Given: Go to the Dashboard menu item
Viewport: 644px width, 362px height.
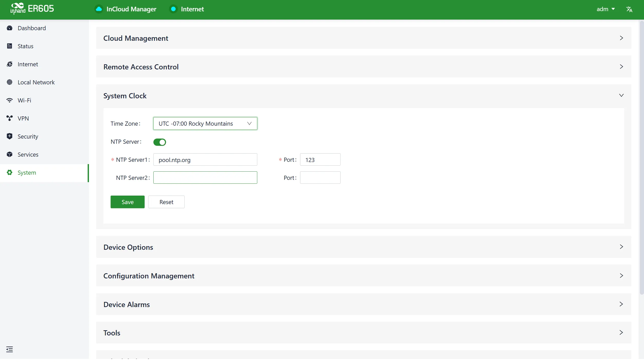Looking at the screenshot, I should tap(44, 28).
